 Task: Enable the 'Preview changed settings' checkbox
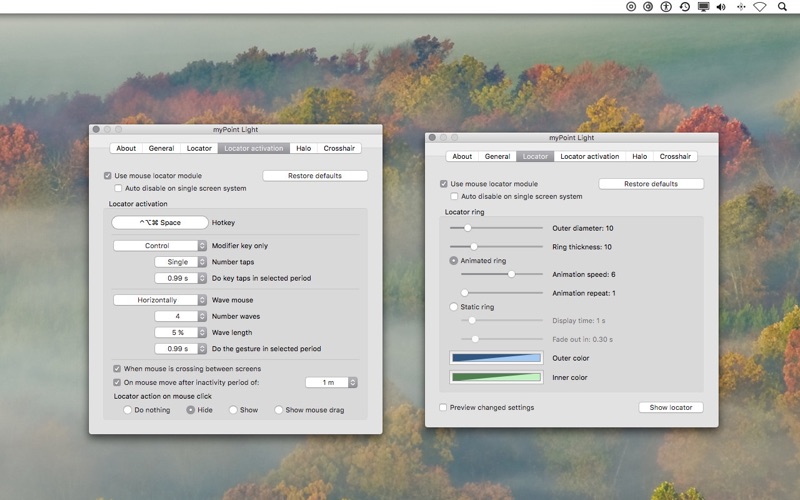pyautogui.click(x=444, y=407)
